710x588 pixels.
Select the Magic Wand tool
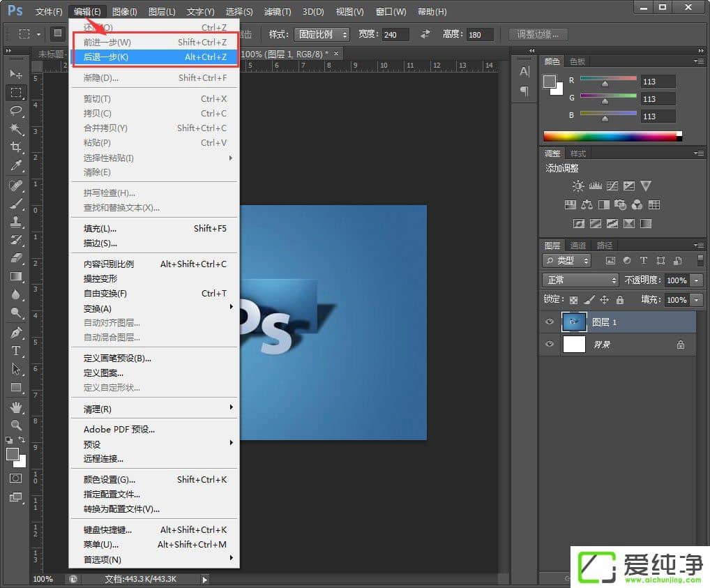[x=16, y=129]
